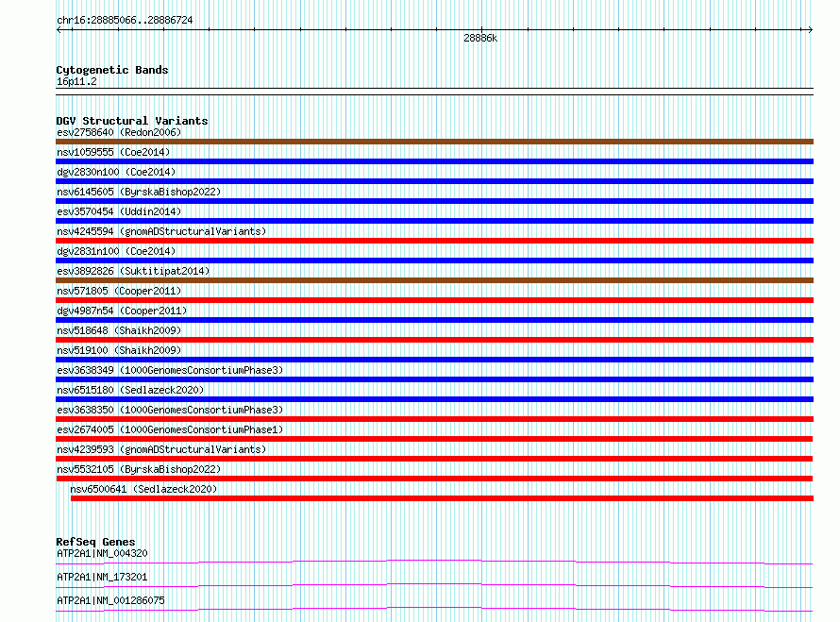Select esv3638350 (1000GenomesConsortiumPhase3) label
The width and height of the screenshot is (840, 622).
tap(170, 410)
